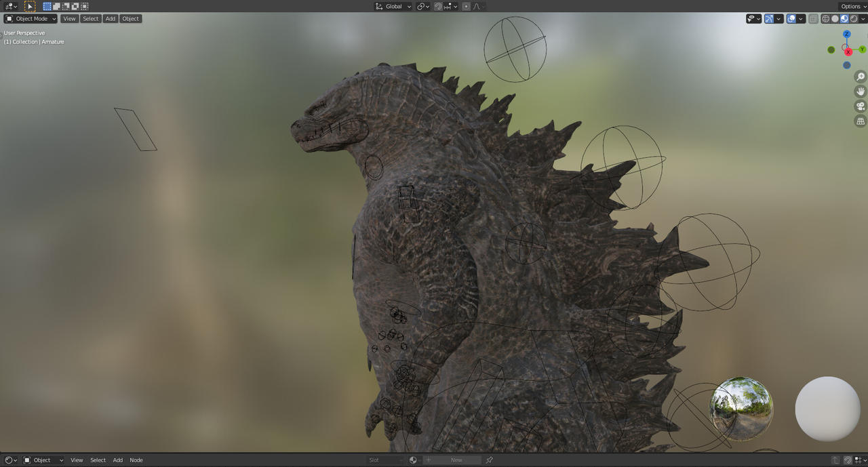
Task: Open the snap settings dropdown
Action: tap(451, 6)
